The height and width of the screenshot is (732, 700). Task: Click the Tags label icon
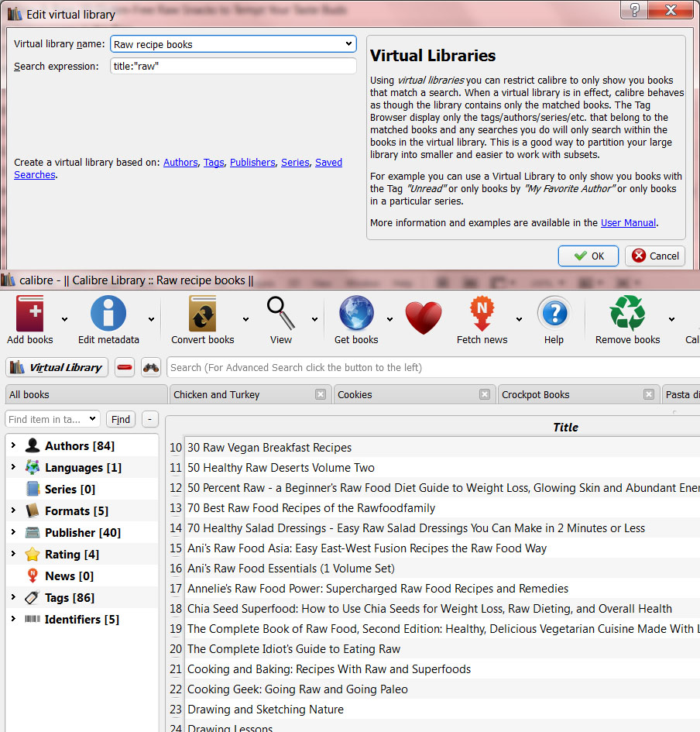coord(33,597)
